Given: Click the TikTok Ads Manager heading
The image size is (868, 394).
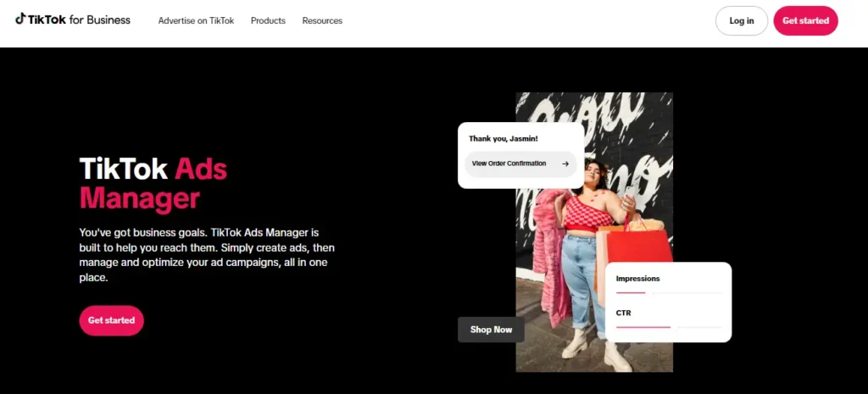Looking at the screenshot, I should [x=153, y=183].
